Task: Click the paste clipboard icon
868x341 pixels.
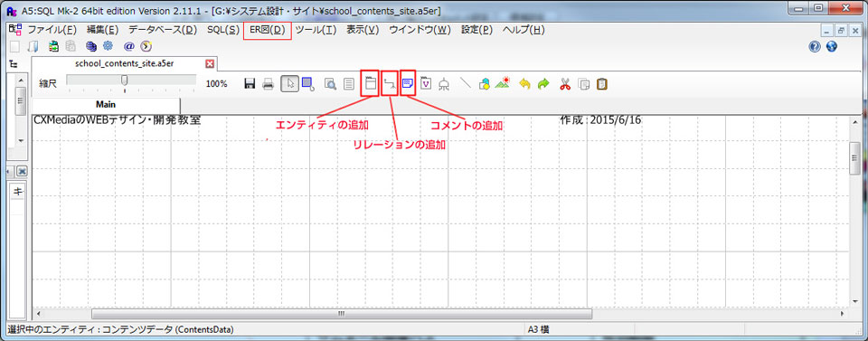Action: 602,83
